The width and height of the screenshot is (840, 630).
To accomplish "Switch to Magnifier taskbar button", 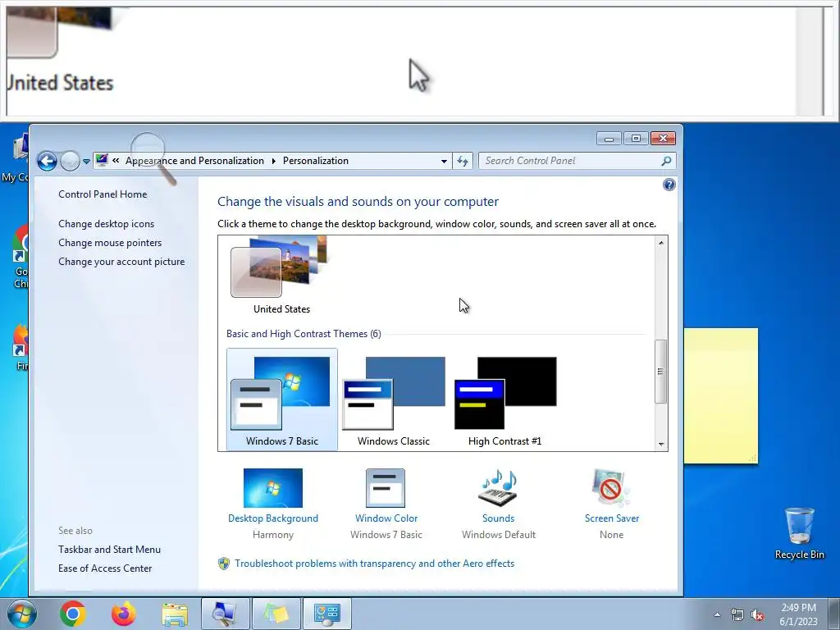I will [x=225, y=614].
